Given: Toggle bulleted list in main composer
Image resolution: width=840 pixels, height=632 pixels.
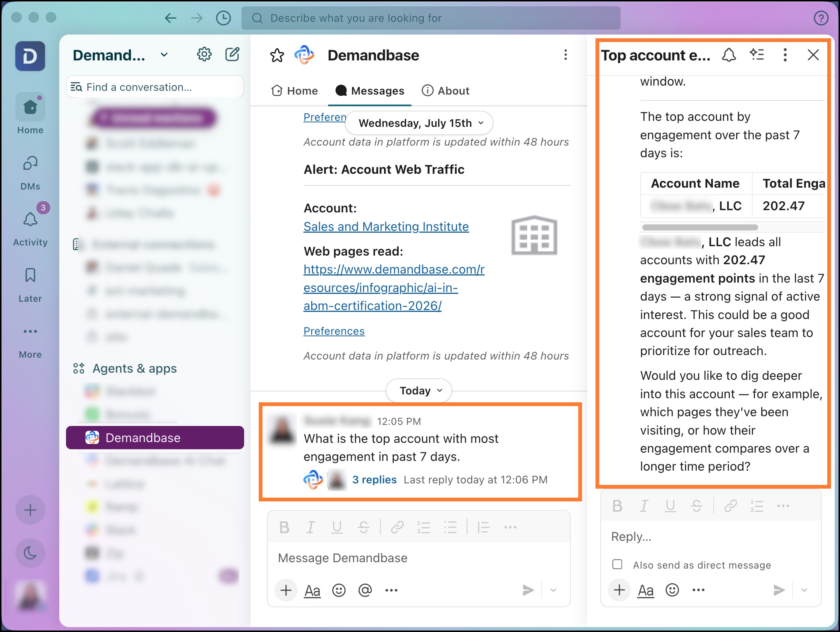Looking at the screenshot, I should tap(450, 527).
